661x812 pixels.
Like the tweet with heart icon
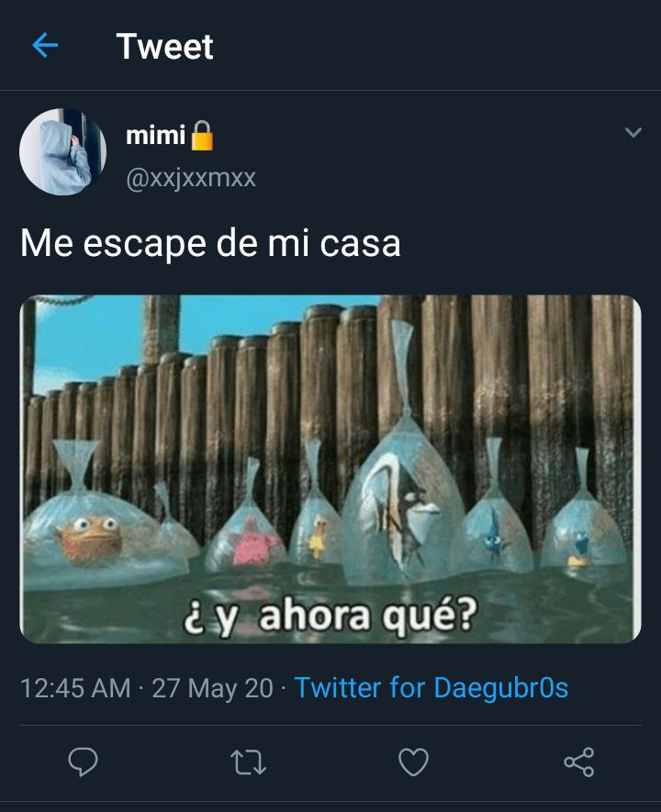point(413,762)
